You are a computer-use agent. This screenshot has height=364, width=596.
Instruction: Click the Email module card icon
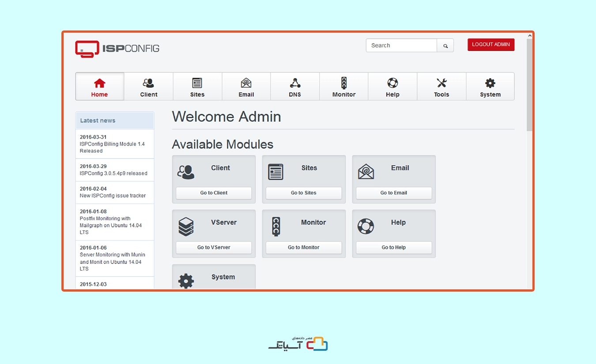(x=366, y=172)
